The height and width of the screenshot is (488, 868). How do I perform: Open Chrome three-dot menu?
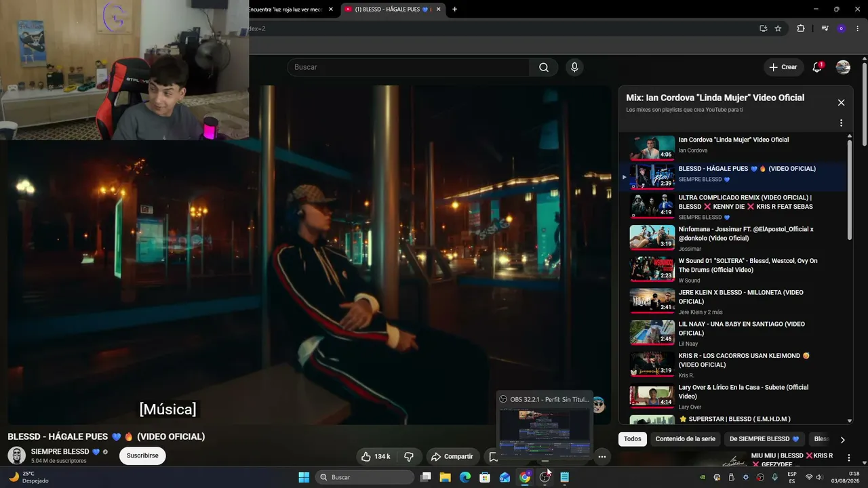point(858,28)
